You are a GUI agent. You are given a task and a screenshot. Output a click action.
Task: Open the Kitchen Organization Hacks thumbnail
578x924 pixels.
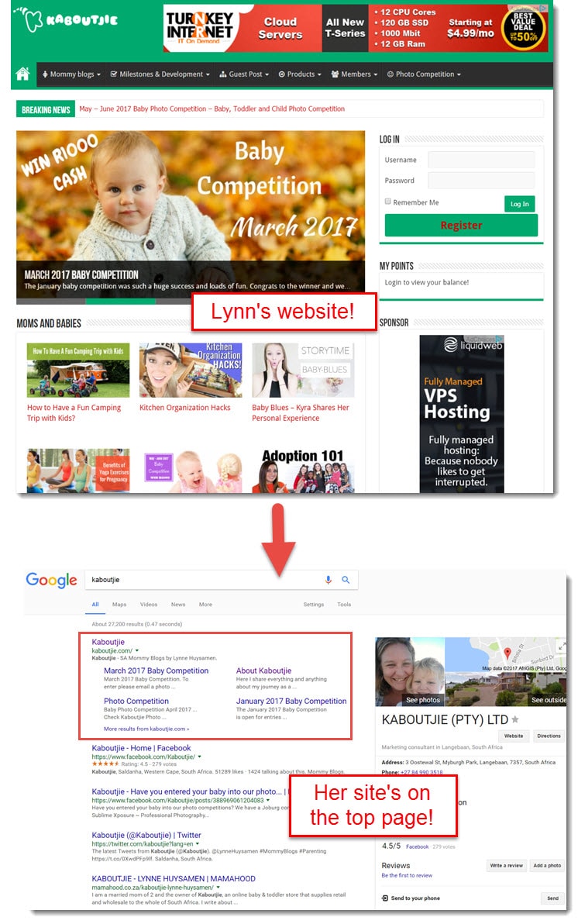[191, 370]
